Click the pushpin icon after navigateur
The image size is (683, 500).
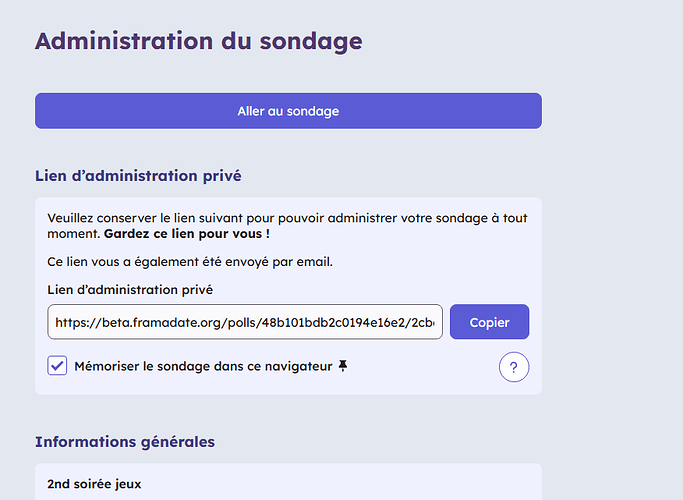click(x=343, y=366)
